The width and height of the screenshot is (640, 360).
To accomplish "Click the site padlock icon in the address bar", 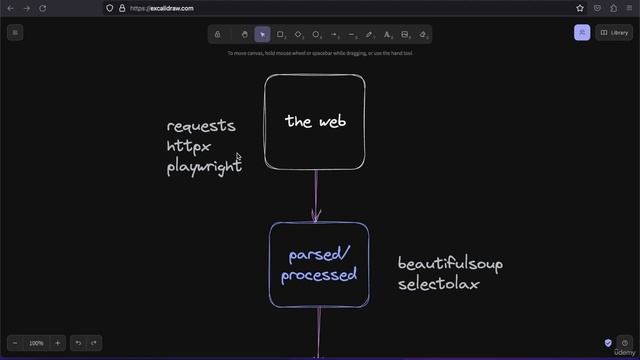I will tap(122, 8).
